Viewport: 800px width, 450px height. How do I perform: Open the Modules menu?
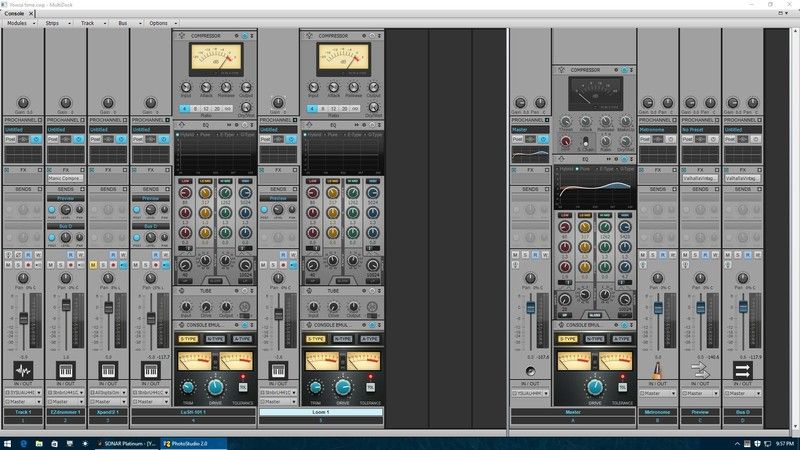(20, 23)
